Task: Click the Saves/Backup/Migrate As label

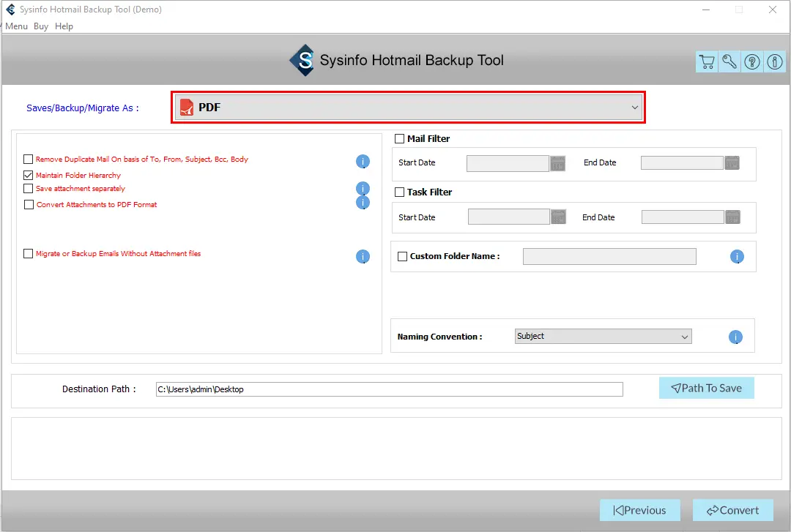Action: [x=82, y=108]
